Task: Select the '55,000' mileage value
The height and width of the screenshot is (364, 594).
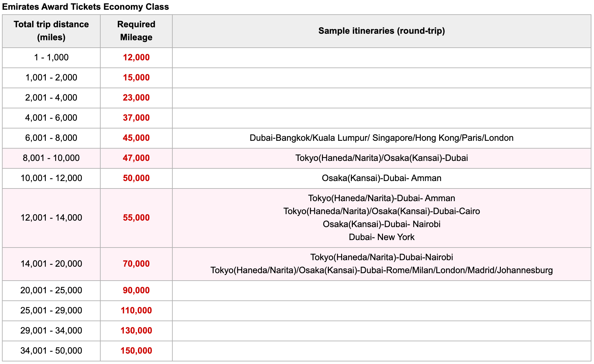Action: [136, 218]
